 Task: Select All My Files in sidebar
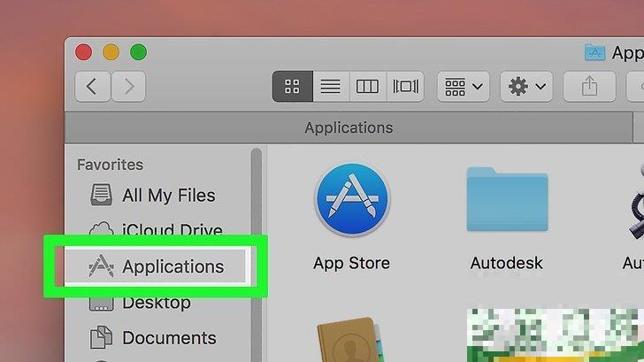point(168,196)
